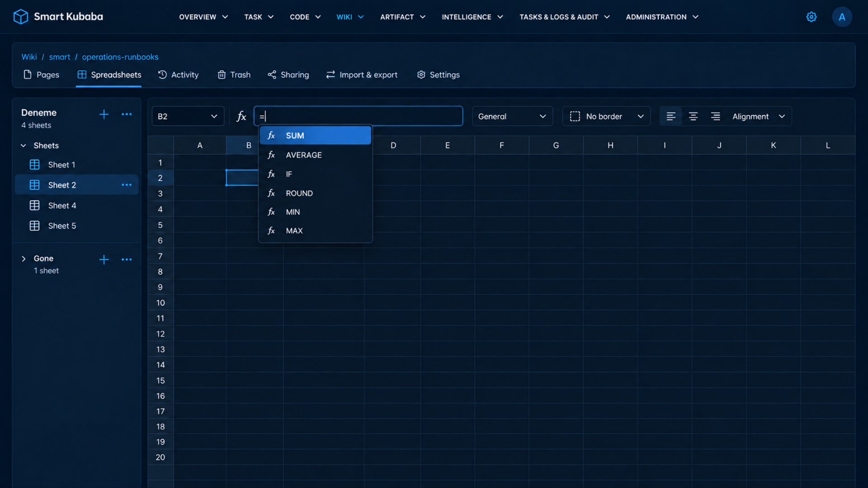Screen dimensions: 868x488
Task: Collapse the Sheets tree section
Action: [x=24, y=145]
